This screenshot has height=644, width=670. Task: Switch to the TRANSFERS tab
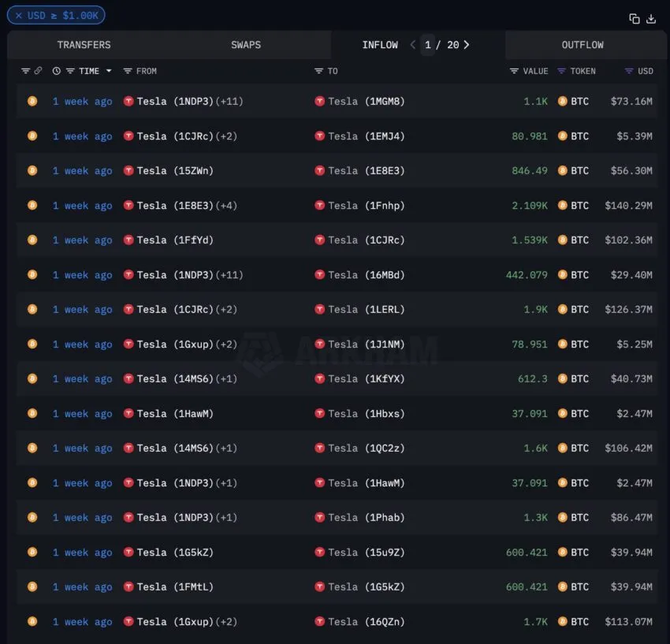(x=84, y=45)
